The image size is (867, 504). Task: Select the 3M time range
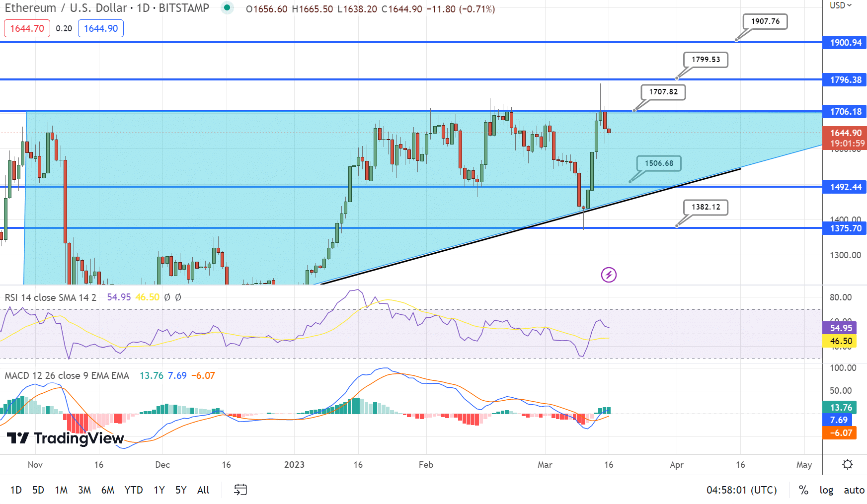pyautogui.click(x=84, y=490)
